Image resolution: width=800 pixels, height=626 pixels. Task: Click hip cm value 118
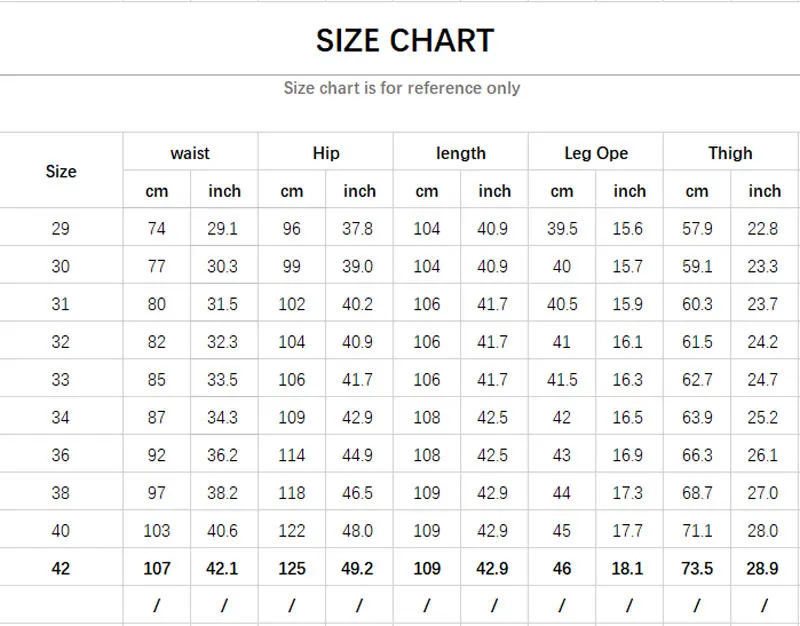[x=292, y=493]
